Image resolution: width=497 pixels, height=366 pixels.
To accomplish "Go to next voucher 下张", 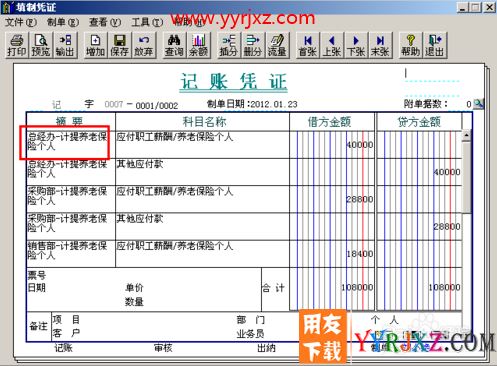I will pyautogui.click(x=356, y=45).
